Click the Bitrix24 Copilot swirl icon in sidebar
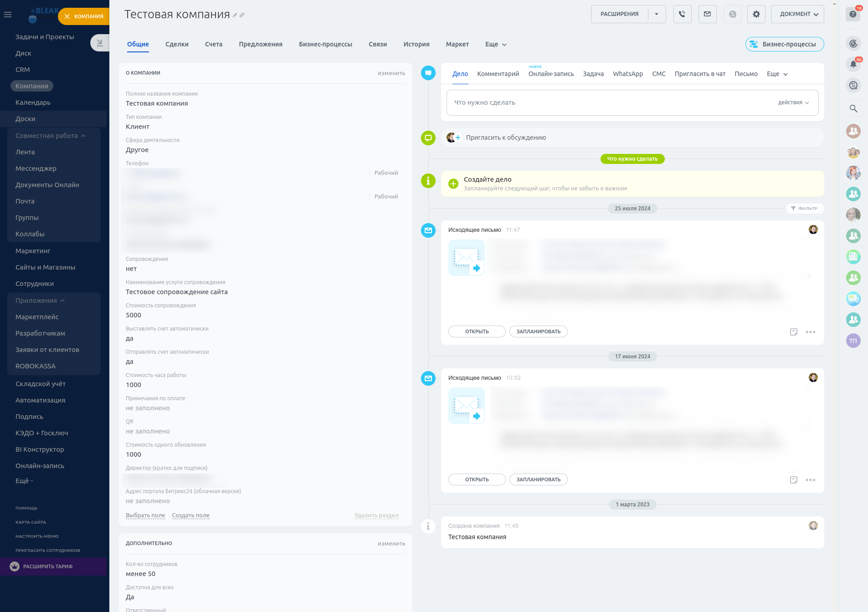 [853, 44]
